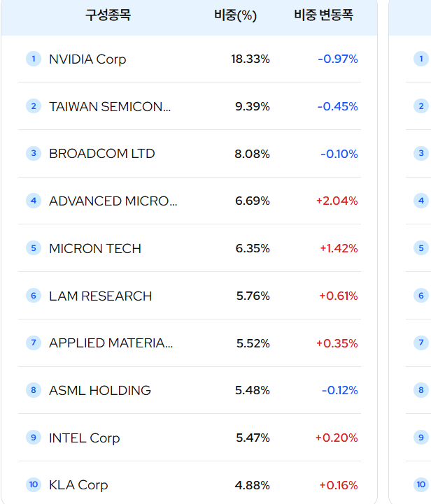The width and height of the screenshot is (431, 504).
Task: Open the NVIDIA Corp holding
Action: point(87,59)
